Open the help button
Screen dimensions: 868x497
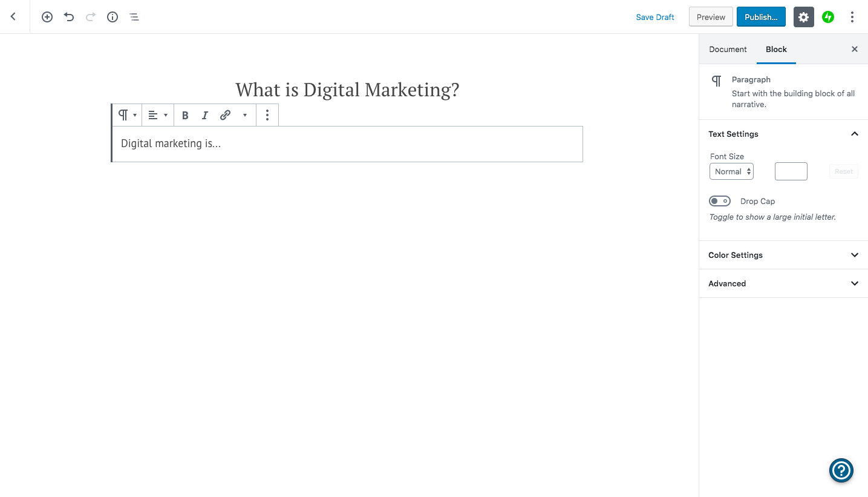(x=841, y=470)
